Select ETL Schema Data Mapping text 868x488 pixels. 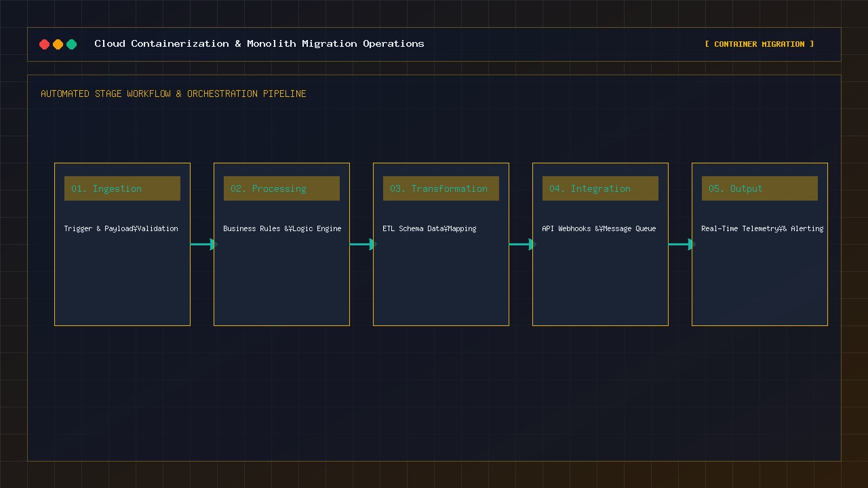click(x=429, y=228)
